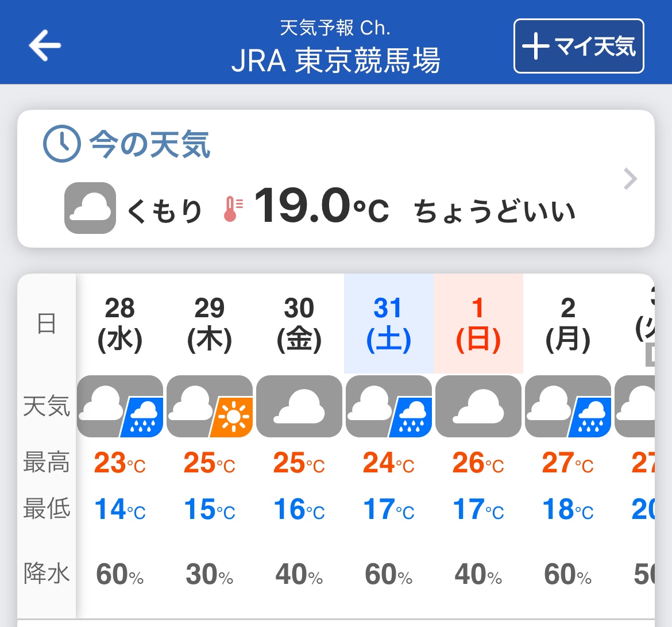Screen dimensions: 672x627
Task: Tap the clock icon beside 今の天気
Action: pos(61,144)
